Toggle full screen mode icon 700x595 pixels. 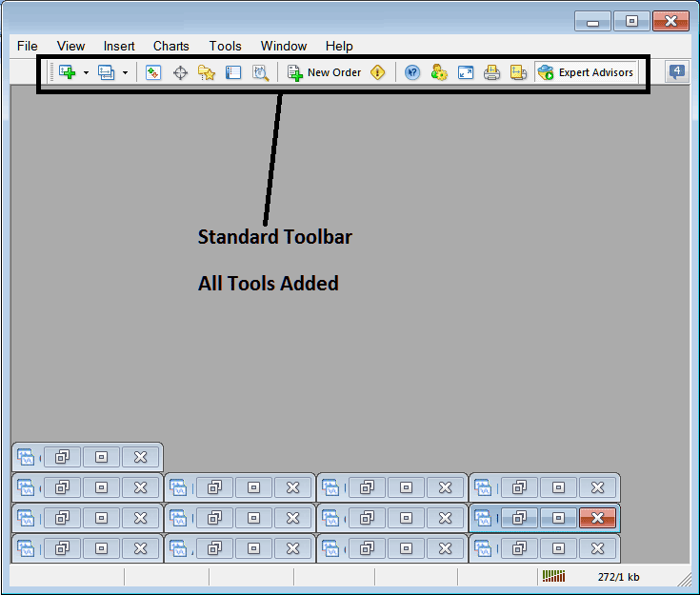[x=466, y=72]
